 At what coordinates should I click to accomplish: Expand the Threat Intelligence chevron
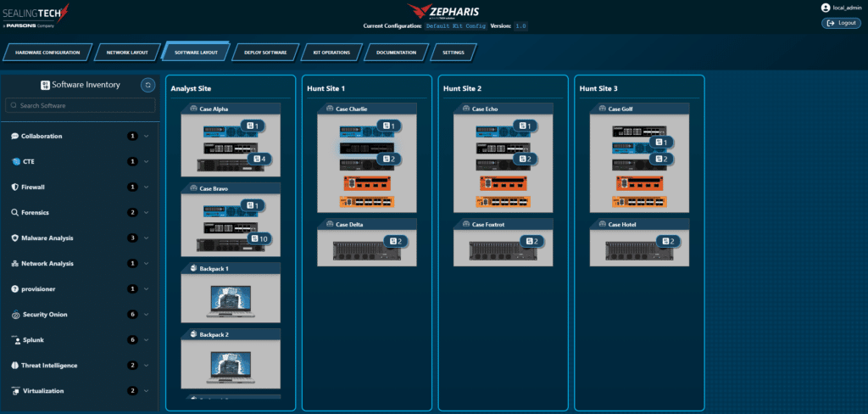coord(146,366)
